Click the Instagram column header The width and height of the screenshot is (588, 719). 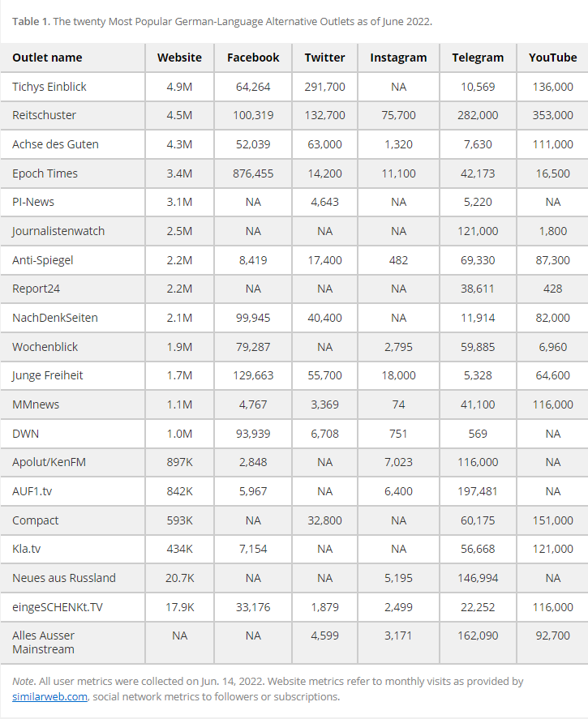pyautogui.click(x=398, y=58)
